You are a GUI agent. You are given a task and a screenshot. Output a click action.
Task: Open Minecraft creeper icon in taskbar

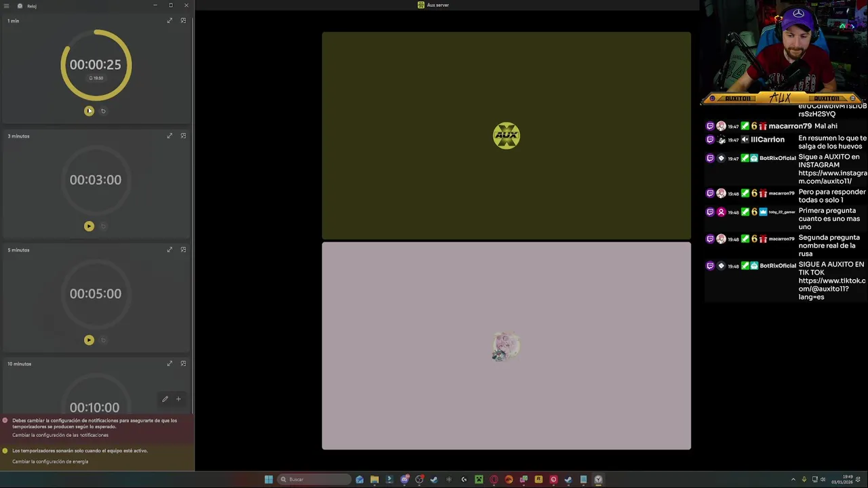pyautogui.click(x=479, y=479)
